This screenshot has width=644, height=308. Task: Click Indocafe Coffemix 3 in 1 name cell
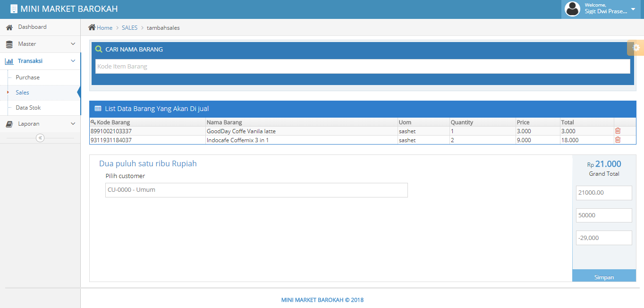pos(302,140)
